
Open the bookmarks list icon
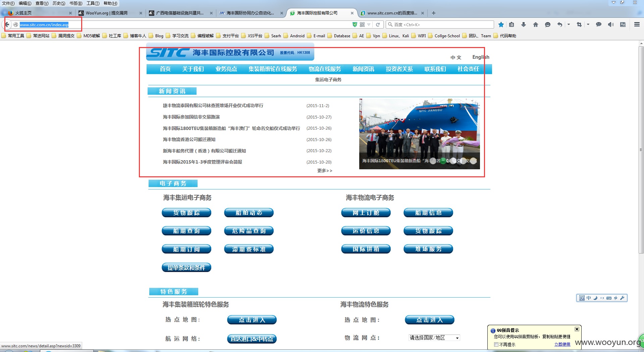pos(512,25)
